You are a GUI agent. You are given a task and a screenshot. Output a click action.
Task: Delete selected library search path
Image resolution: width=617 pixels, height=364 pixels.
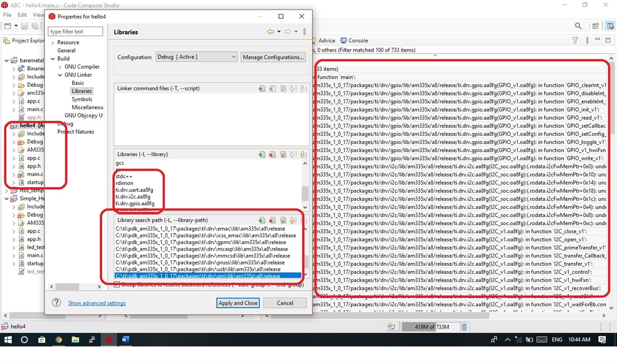tap(272, 220)
